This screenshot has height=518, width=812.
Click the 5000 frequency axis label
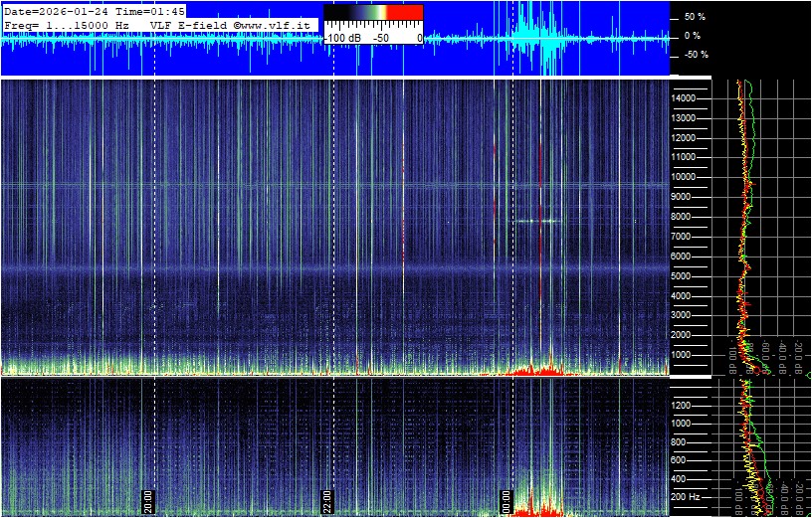point(686,275)
